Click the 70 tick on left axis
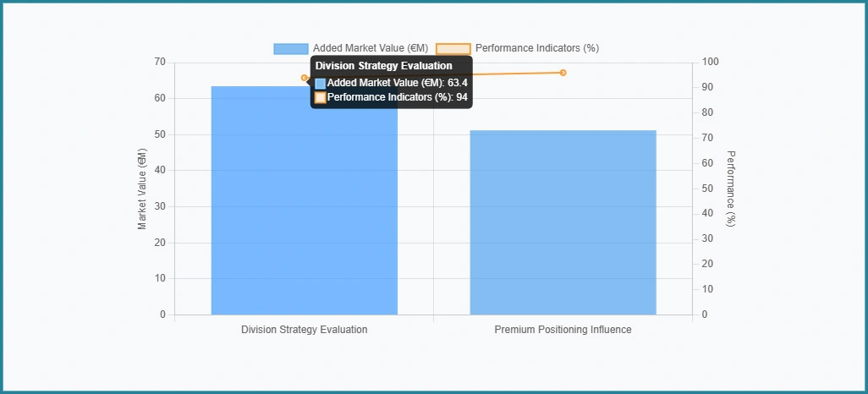This screenshot has width=868, height=394. (x=160, y=63)
